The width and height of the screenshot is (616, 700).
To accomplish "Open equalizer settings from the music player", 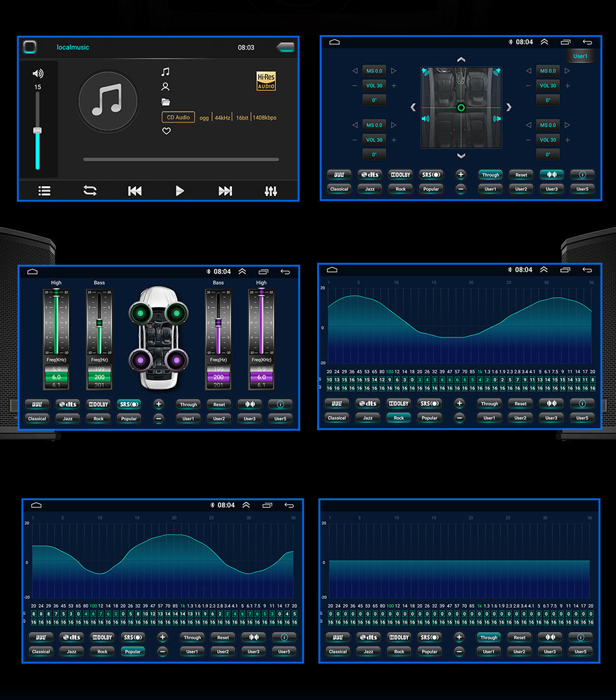I will (271, 191).
